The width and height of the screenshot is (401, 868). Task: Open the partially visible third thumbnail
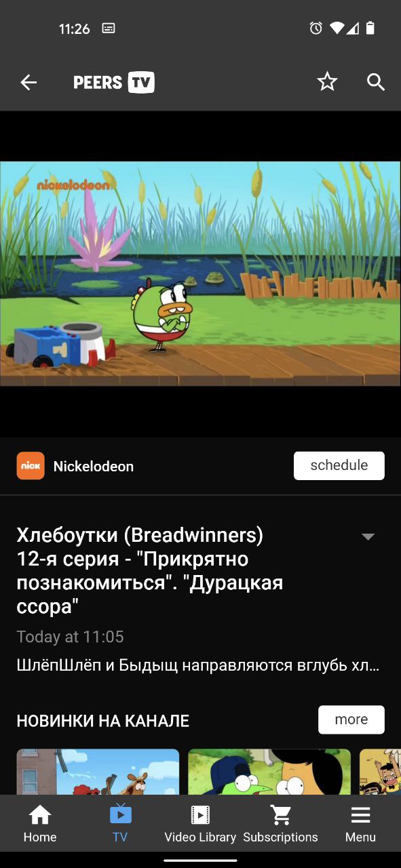(380, 772)
